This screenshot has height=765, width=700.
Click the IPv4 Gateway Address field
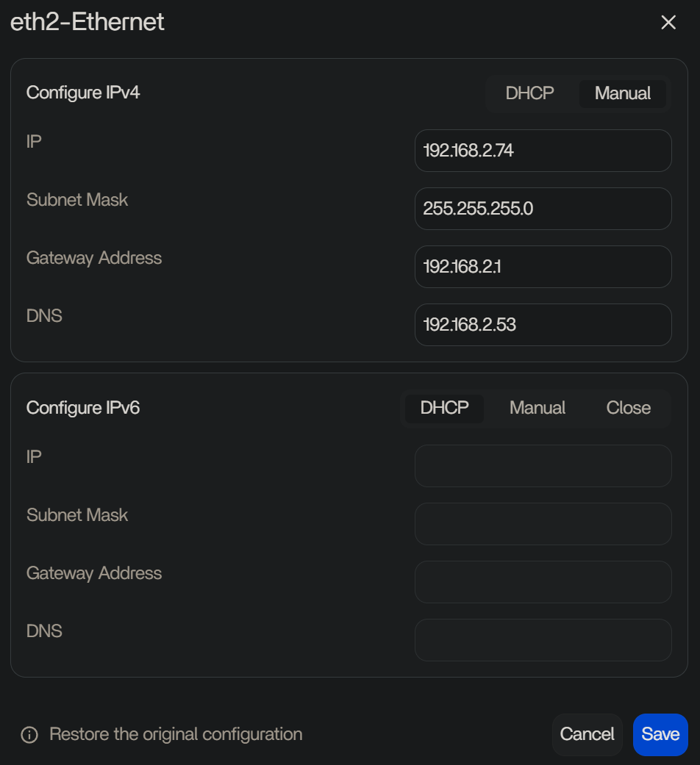[x=543, y=267]
